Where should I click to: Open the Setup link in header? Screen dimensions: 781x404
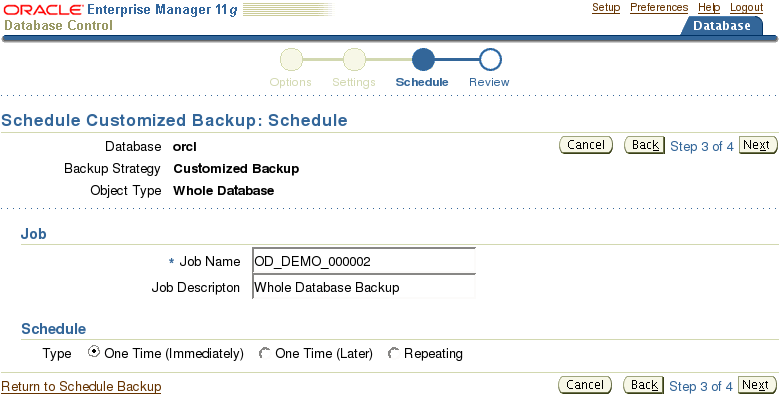pos(606,7)
